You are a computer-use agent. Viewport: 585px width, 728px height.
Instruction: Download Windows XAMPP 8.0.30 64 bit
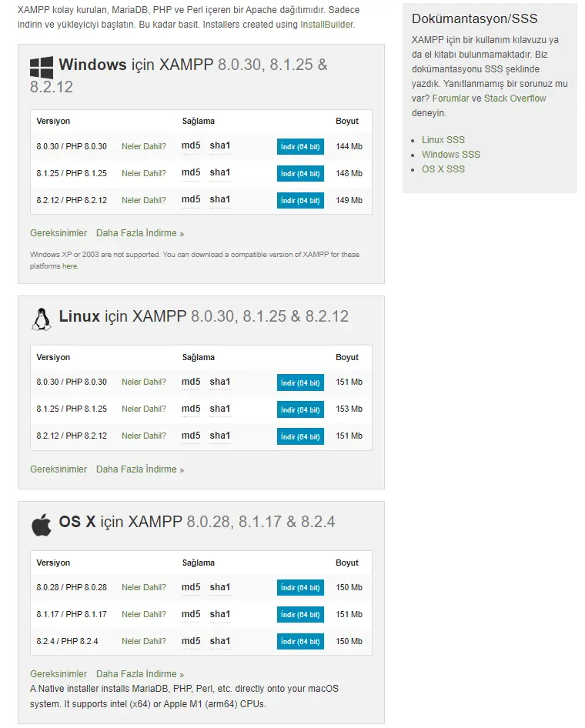pyautogui.click(x=300, y=147)
